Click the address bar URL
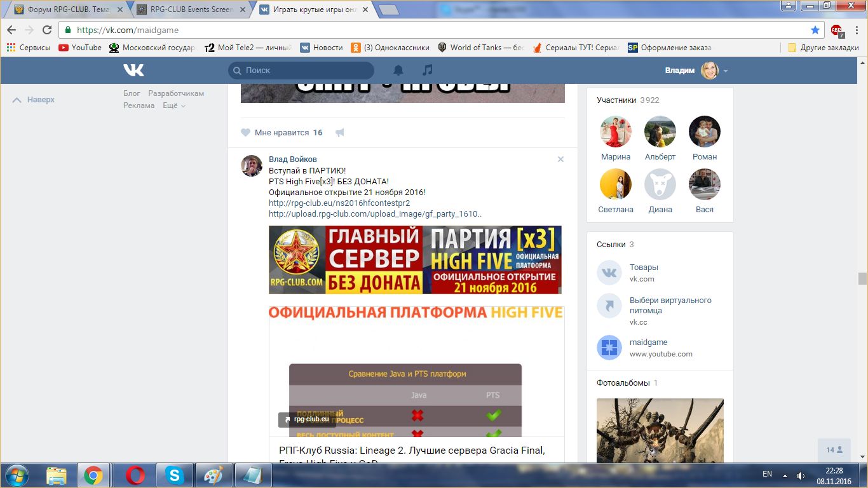The image size is (868, 488). point(128,30)
